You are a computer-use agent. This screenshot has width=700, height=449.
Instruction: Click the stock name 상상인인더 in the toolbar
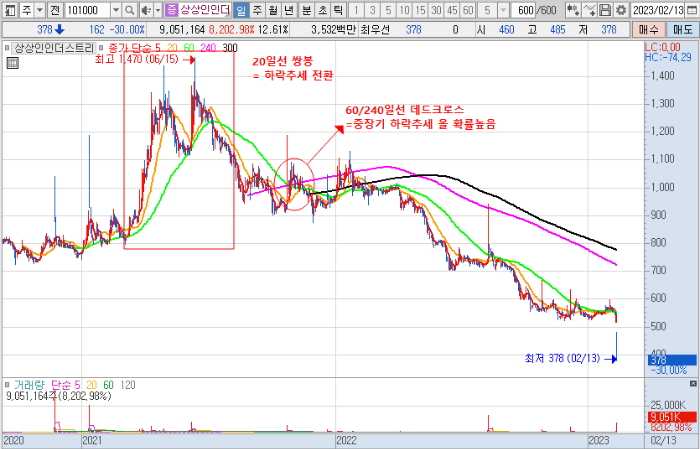pyautogui.click(x=205, y=10)
